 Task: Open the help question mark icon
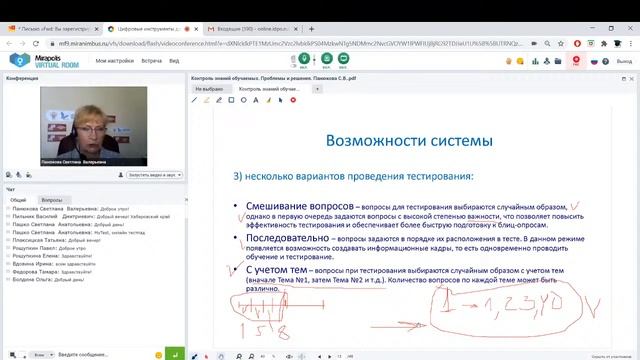click(606, 61)
